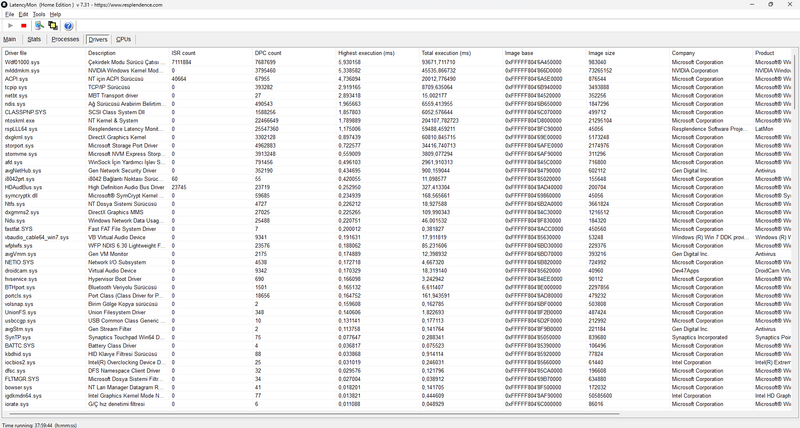Select the i8042prt.sys driver row

click(x=397, y=179)
